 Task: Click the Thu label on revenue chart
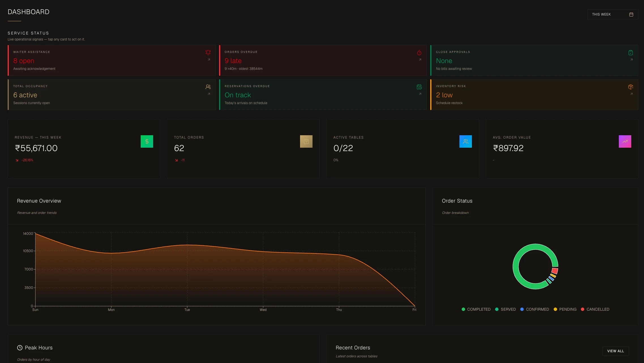[x=339, y=310]
